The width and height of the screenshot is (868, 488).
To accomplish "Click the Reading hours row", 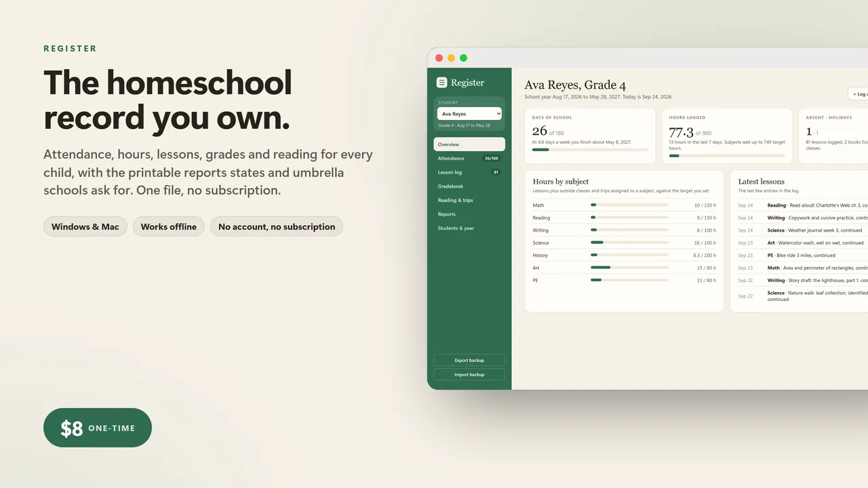I will [625, 218].
